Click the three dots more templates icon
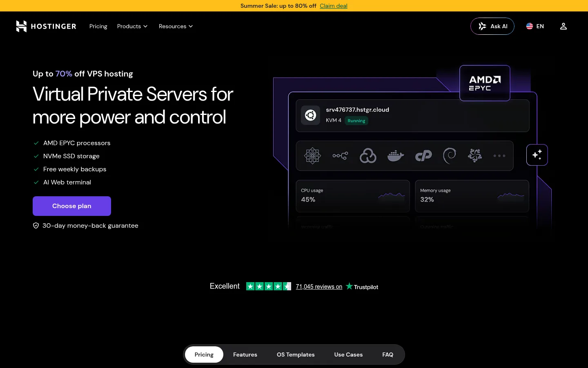Screen dimensions: 588x368 (499, 156)
